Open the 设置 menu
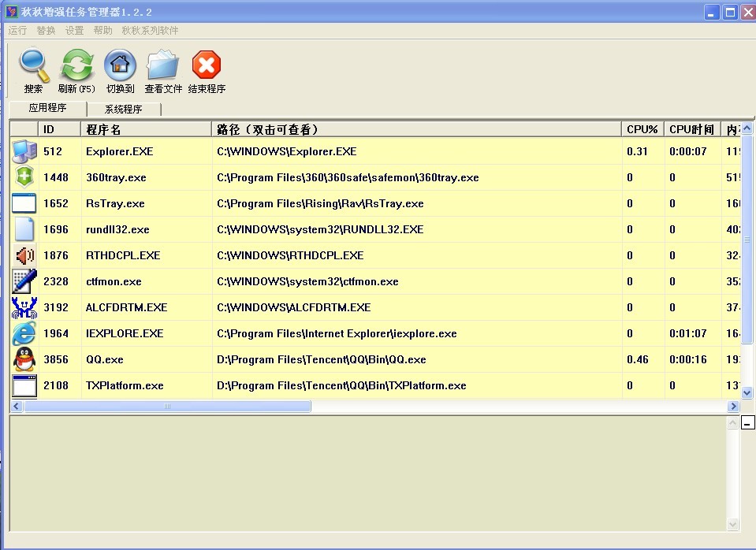This screenshot has width=756, height=550. tap(73, 30)
